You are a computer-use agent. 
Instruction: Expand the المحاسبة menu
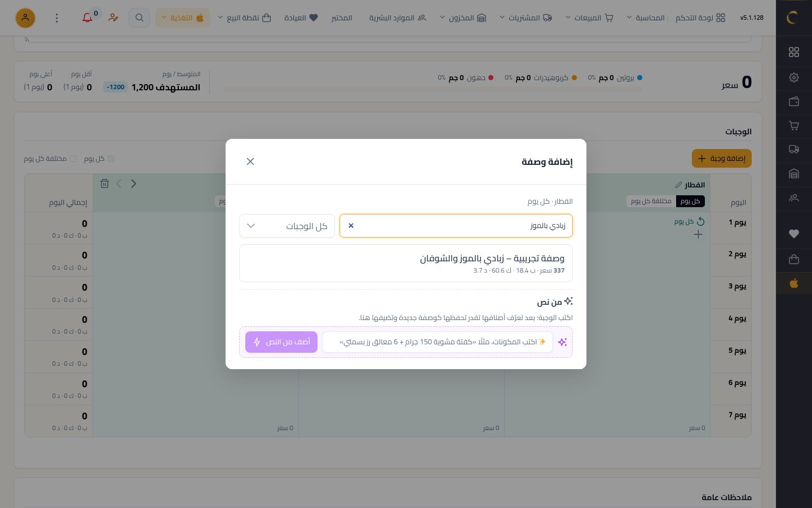click(646, 17)
